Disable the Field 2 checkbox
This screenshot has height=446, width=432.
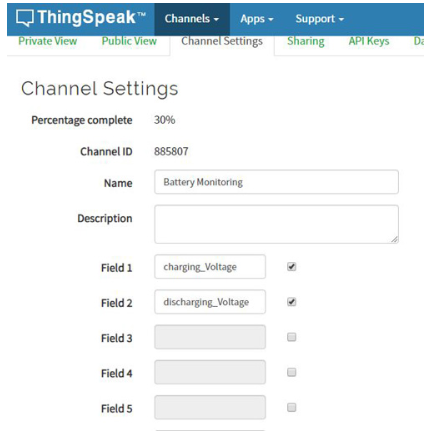tap(292, 302)
